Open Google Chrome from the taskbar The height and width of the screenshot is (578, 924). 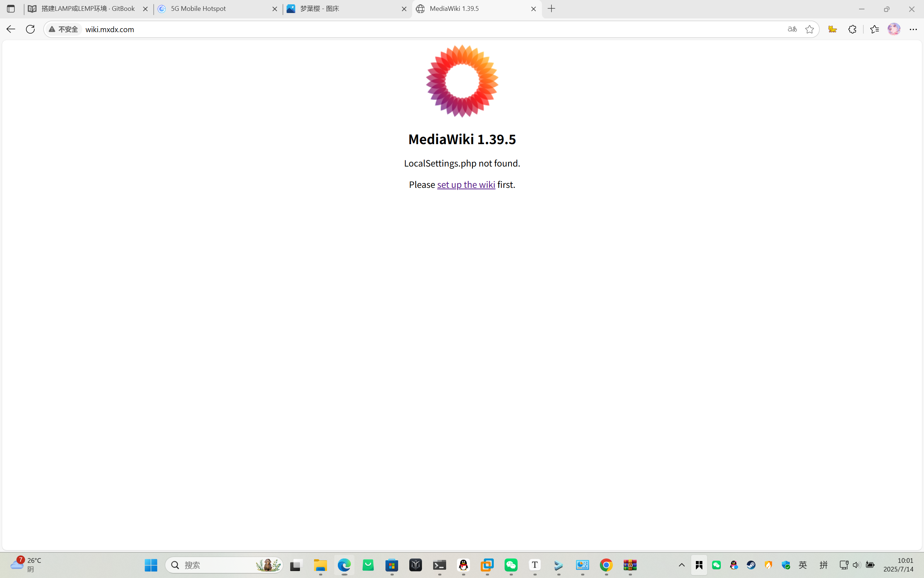click(x=606, y=565)
